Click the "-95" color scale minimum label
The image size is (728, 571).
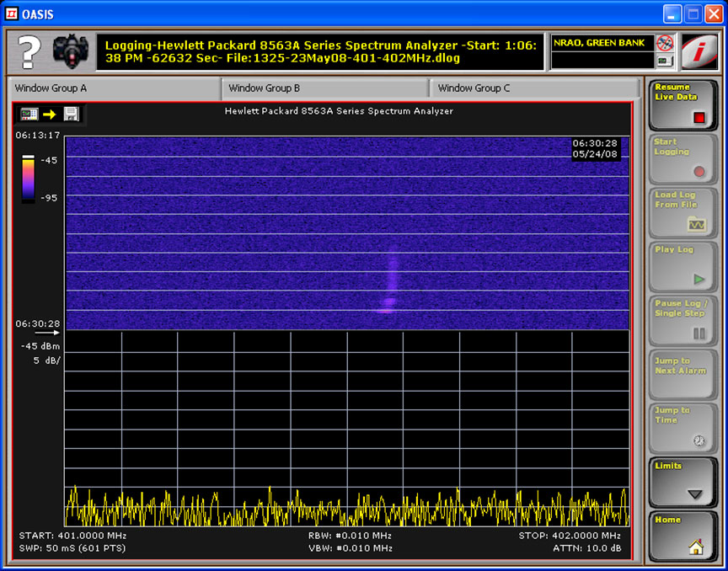(49, 198)
